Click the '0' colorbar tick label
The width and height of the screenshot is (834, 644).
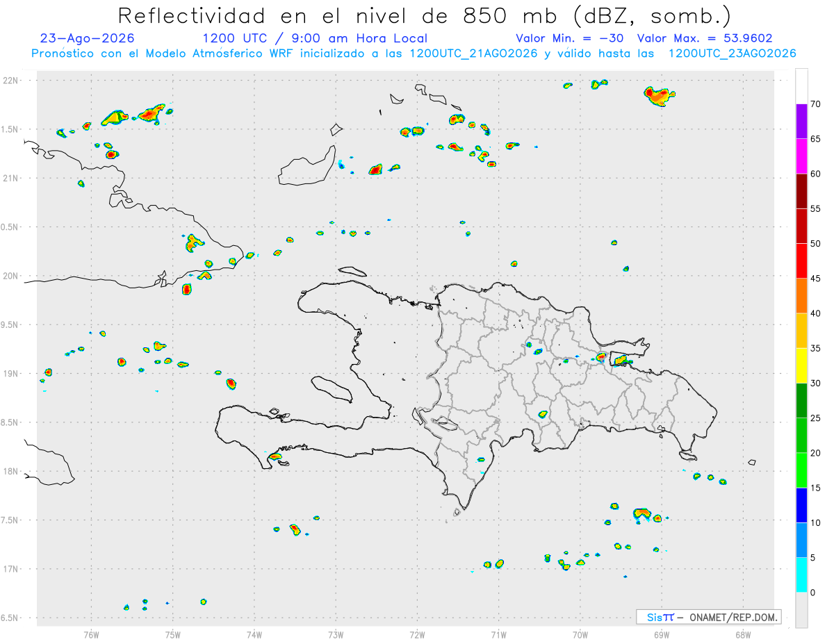[812, 593]
